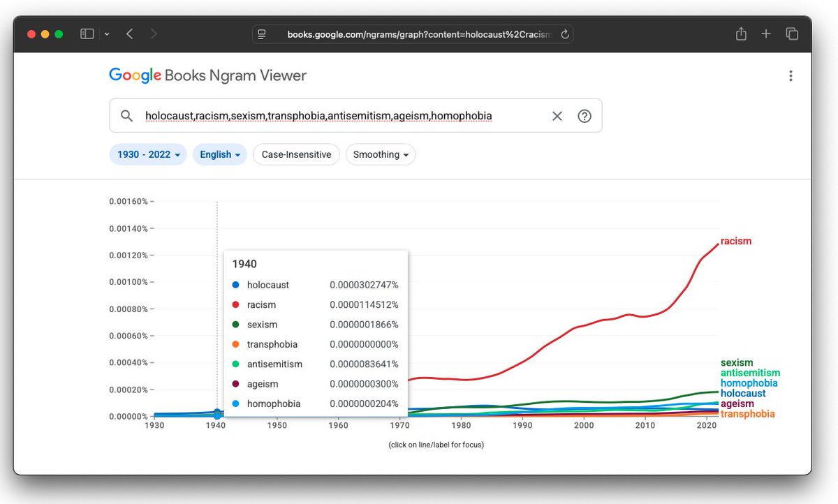Open a new tab with plus icon
The height and width of the screenshot is (504, 838).
pyautogui.click(x=766, y=34)
